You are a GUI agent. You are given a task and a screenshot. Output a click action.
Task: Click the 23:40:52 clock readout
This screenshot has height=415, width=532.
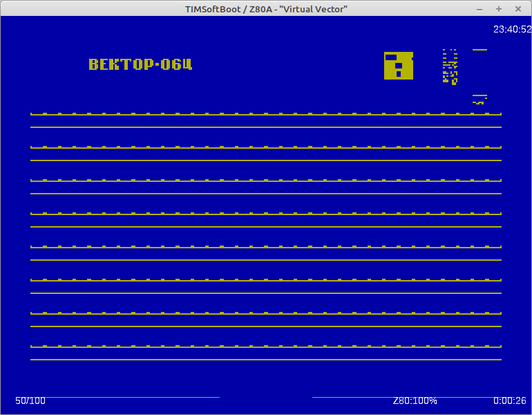click(x=513, y=30)
